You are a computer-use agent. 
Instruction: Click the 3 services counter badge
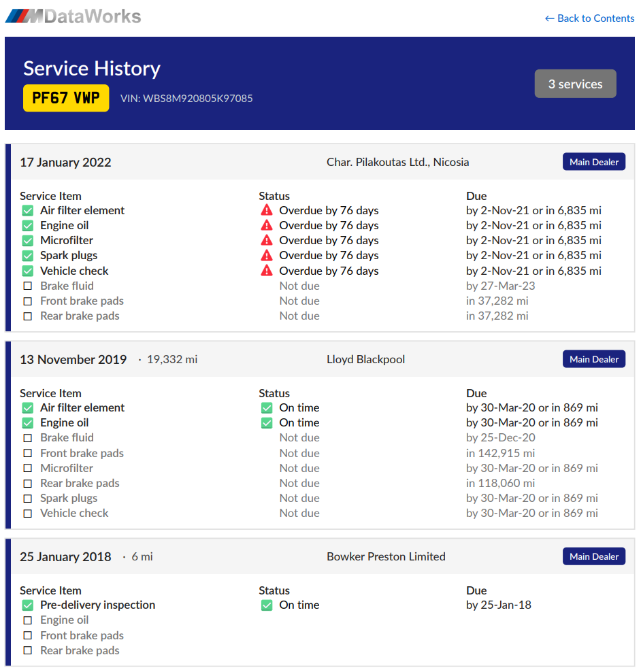[x=575, y=83]
